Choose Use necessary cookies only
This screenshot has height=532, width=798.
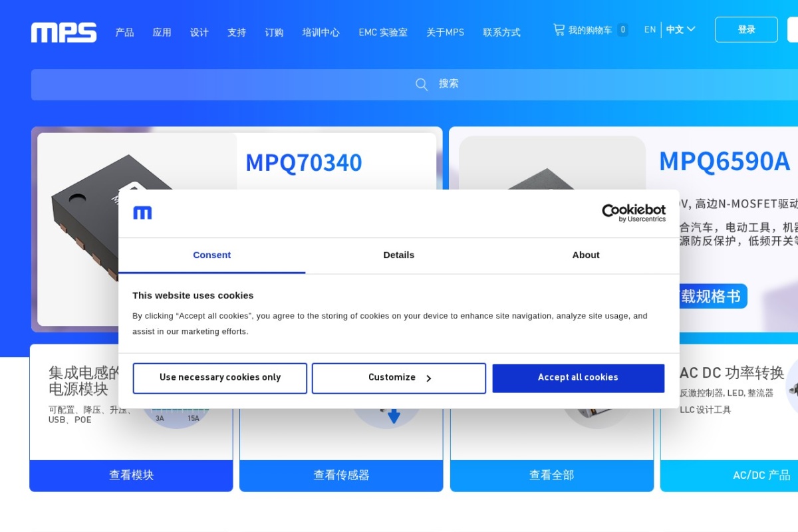220,378
